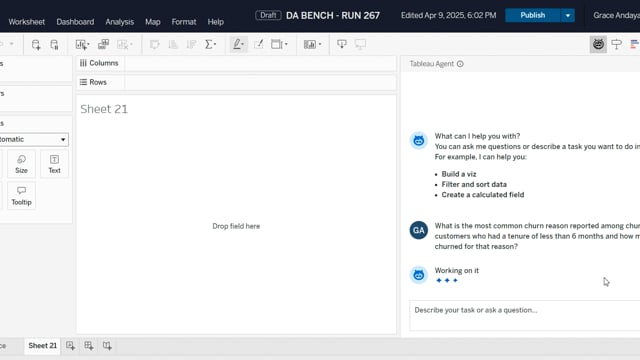Open the Analysis menu
Screen dimensions: 640x360
[x=120, y=22]
